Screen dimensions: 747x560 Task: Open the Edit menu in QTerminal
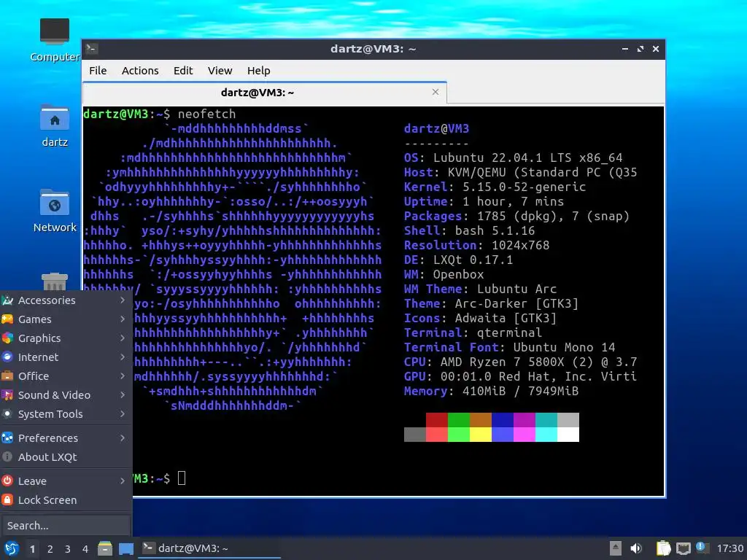183,71
